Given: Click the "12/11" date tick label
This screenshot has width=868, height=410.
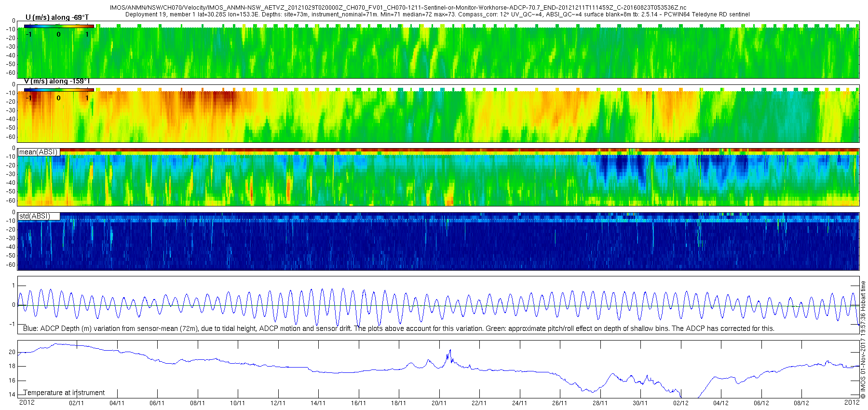Looking at the screenshot, I should pyautogui.click(x=278, y=403).
